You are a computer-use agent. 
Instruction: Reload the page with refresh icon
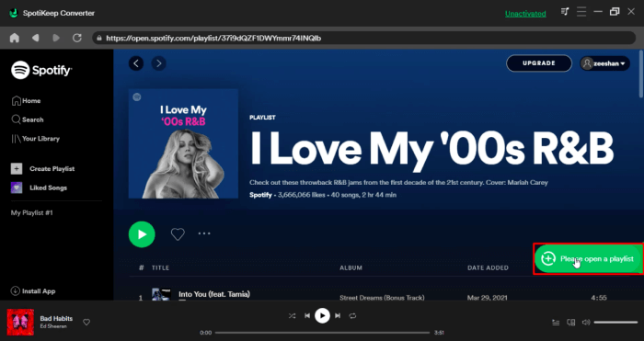76,39
